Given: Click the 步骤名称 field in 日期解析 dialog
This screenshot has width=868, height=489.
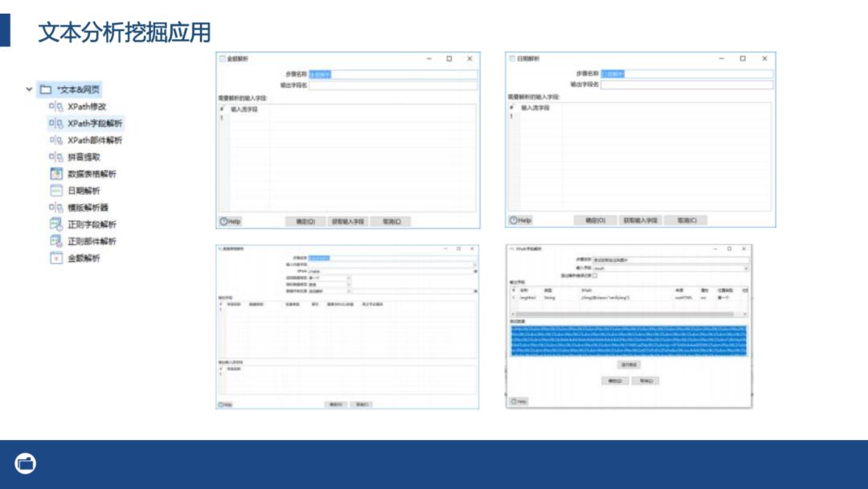Looking at the screenshot, I should pos(686,74).
